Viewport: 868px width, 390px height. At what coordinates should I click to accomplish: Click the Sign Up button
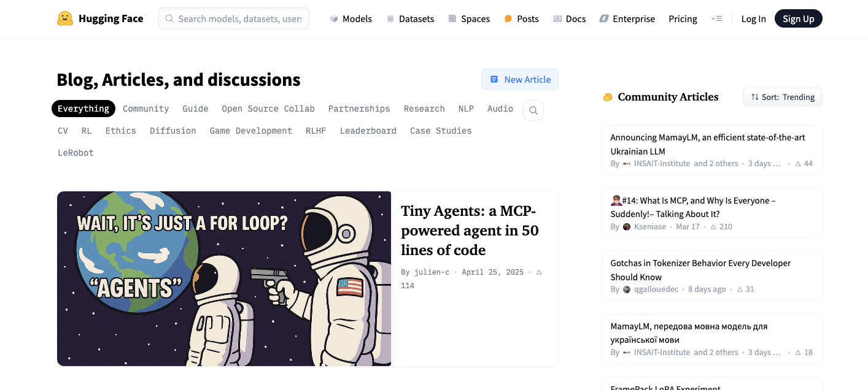pyautogui.click(x=799, y=19)
